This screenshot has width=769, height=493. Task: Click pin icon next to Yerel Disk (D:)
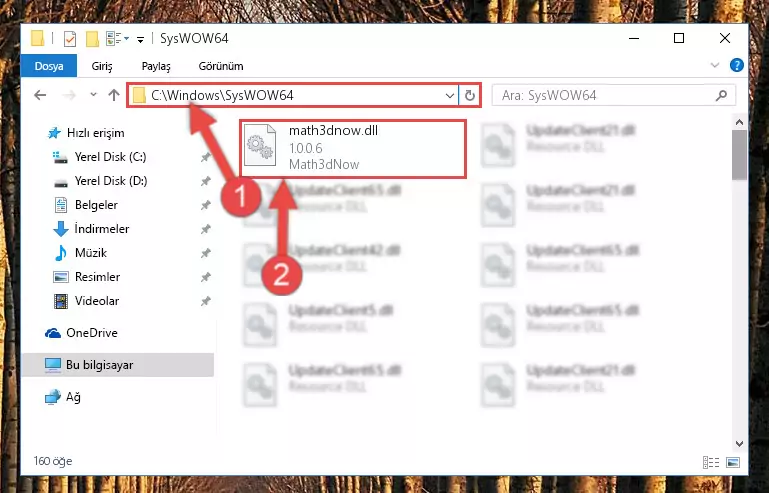pyautogui.click(x=205, y=181)
